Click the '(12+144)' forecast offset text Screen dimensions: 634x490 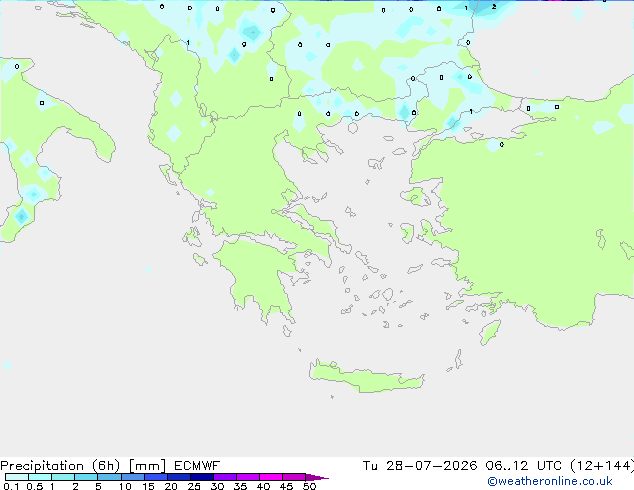click(602, 466)
